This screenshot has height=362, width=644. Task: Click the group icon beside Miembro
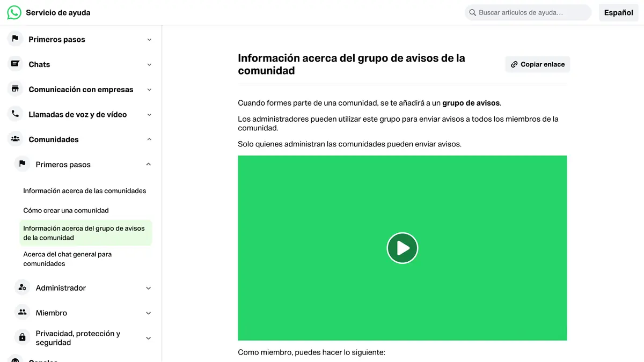tap(22, 312)
